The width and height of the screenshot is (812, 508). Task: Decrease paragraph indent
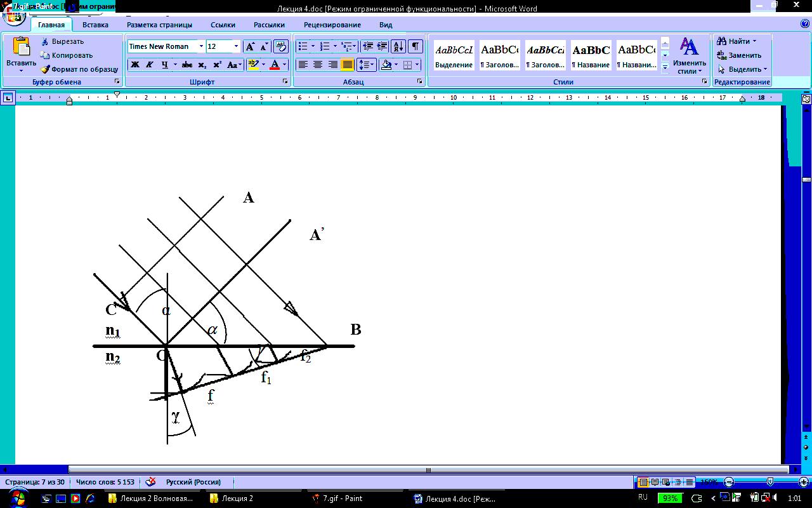pos(367,46)
